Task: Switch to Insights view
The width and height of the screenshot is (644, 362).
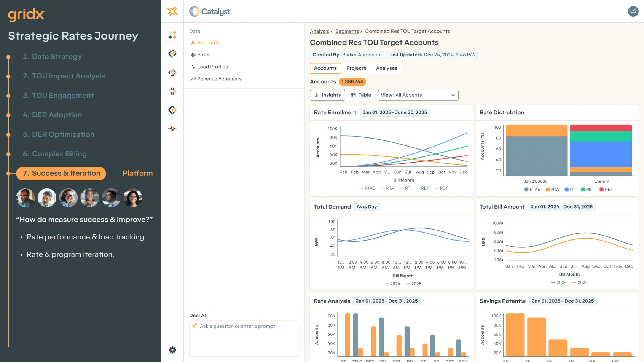Action: pos(327,95)
